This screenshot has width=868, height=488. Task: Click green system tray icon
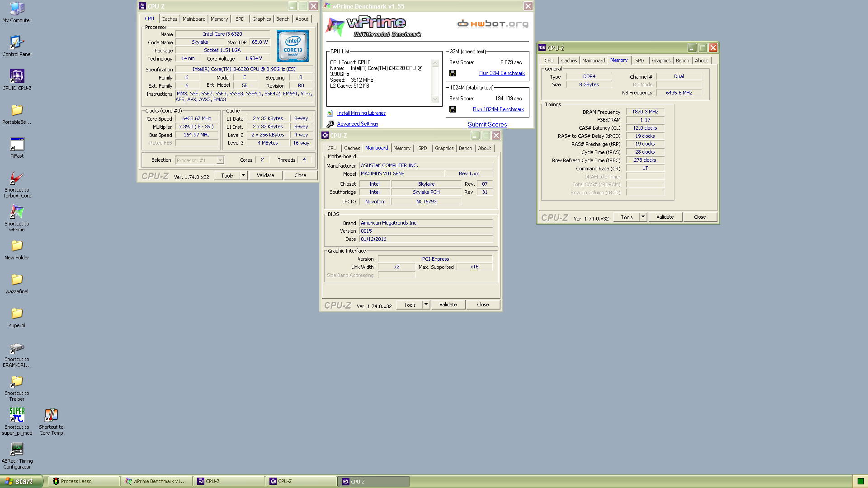860,481
